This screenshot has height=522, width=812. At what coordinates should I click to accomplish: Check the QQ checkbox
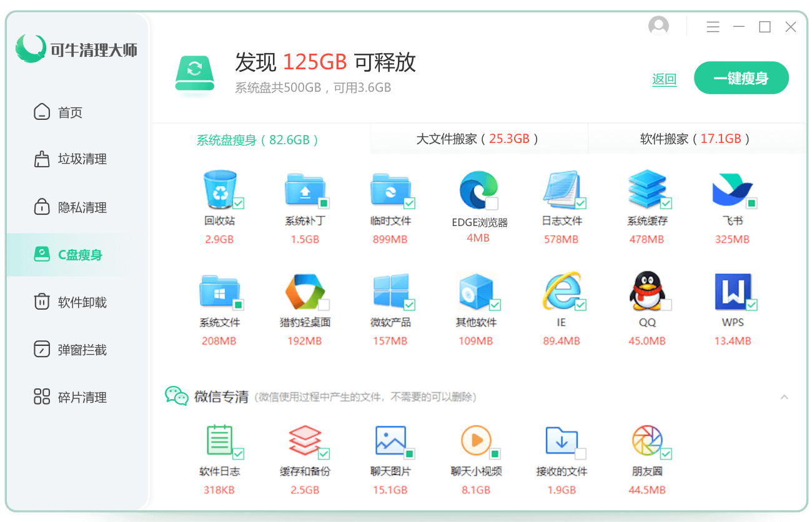666,305
